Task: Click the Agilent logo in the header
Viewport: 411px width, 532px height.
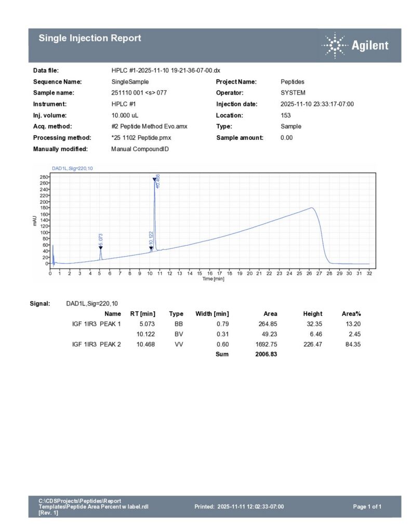Action: click(355, 46)
